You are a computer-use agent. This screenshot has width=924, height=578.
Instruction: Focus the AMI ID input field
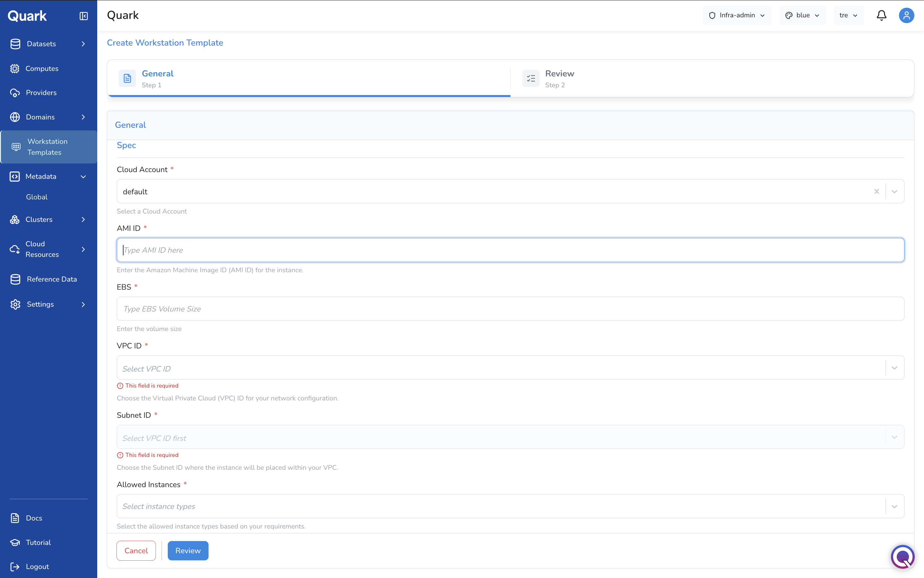click(510, 250)
